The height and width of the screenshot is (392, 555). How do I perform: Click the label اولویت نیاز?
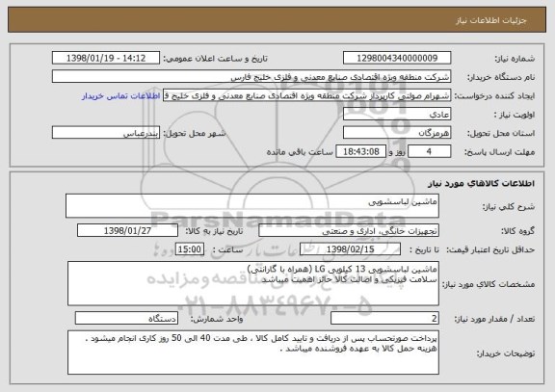coord(515,115)
